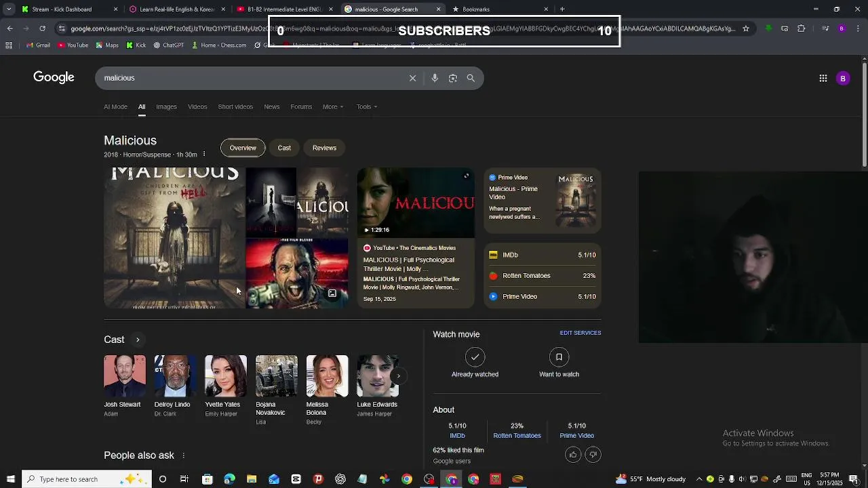Image resolution: width=868 pixels, height=488 pixels.
Task: Open Chrome tab search dropdown
Action: [x=9, y=9]
